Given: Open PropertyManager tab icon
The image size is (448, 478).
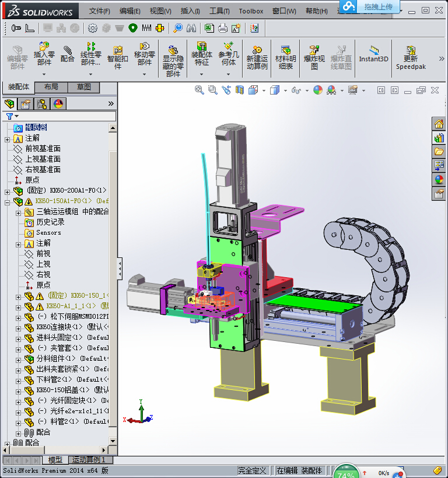Looking at the screenshot, I should pos(26,104).
